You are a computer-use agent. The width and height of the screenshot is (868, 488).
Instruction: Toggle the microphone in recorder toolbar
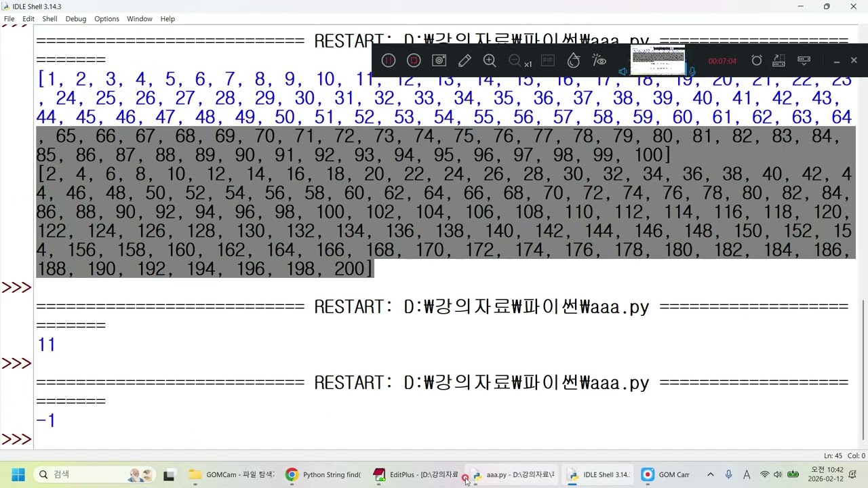692,71
